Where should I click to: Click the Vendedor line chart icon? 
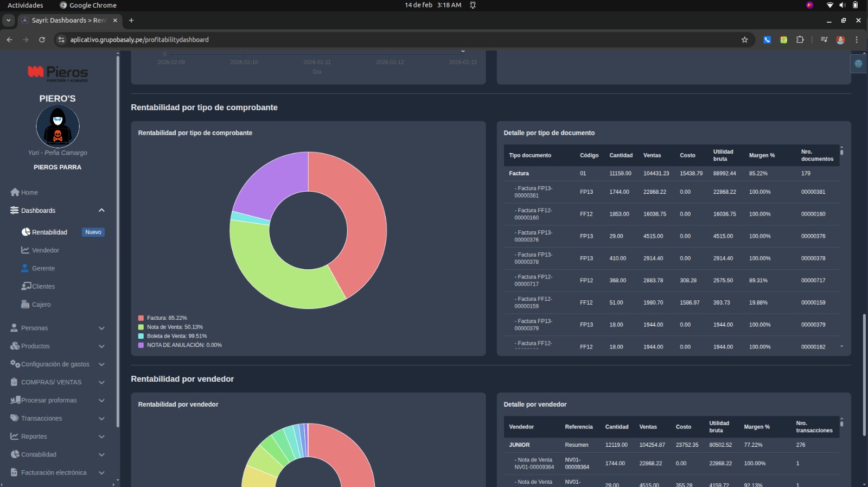tap(25, 250)
